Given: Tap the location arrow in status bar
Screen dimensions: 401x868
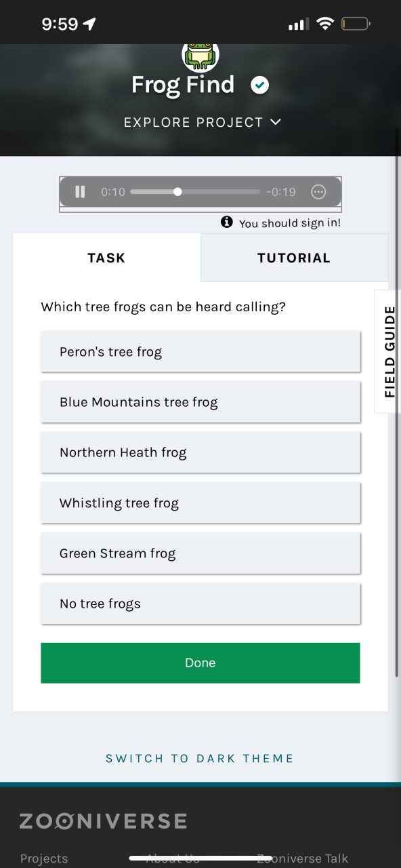Looking at the screenshot, I should 89,24.
